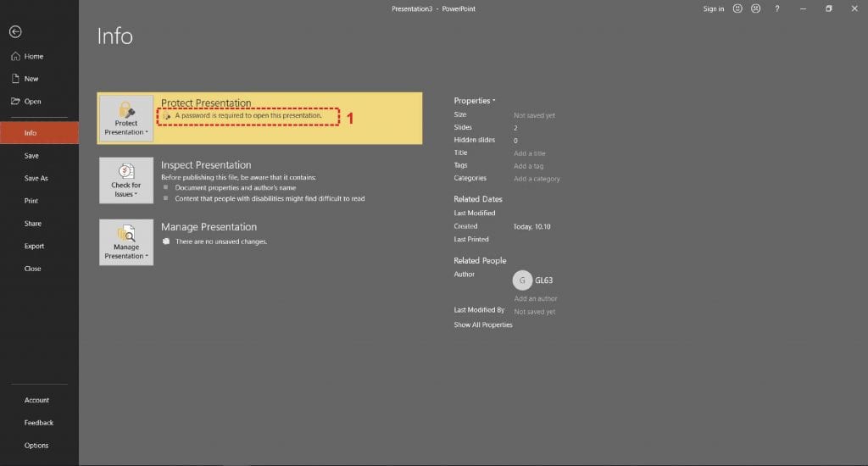Click Sign in link in title bar
Viewport: 868px width, 466px height.
(x=714, y=8)
